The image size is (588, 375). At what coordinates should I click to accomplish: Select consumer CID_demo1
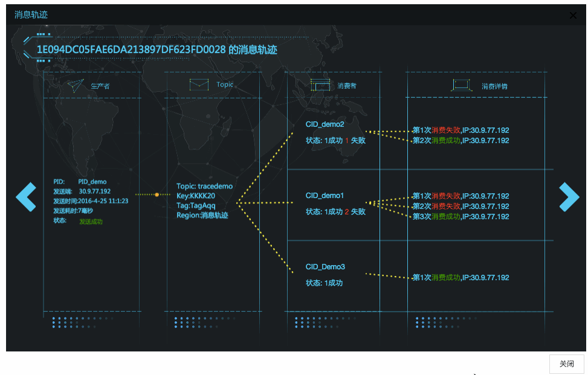(325, 196)
